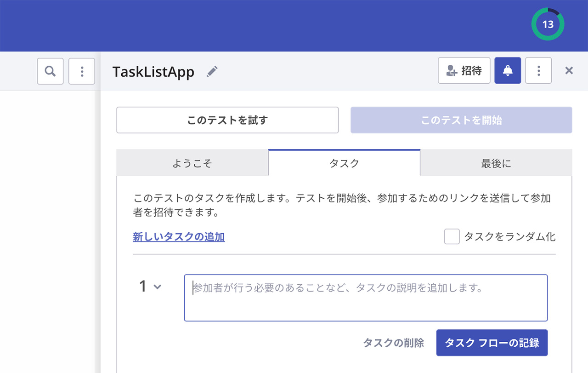This screenshot has width=588, height=373.
Task: Close the TaskListApp panel with the X
Action: point(569,70)
